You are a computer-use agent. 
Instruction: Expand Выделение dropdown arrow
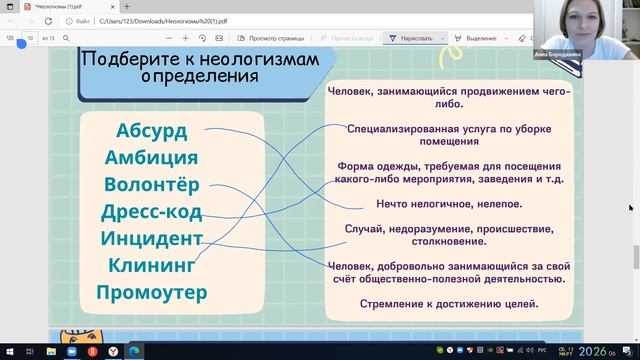pyautogui.click(x=506, y=38)
